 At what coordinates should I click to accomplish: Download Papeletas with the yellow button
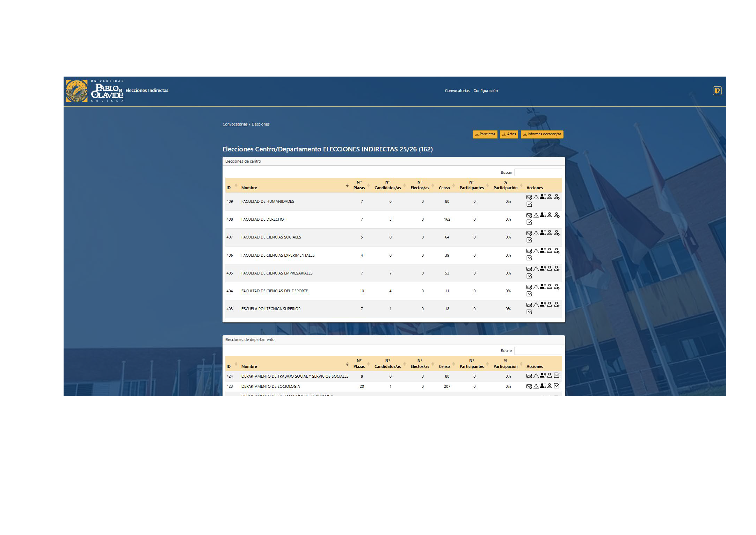click(x=485, y=134)
